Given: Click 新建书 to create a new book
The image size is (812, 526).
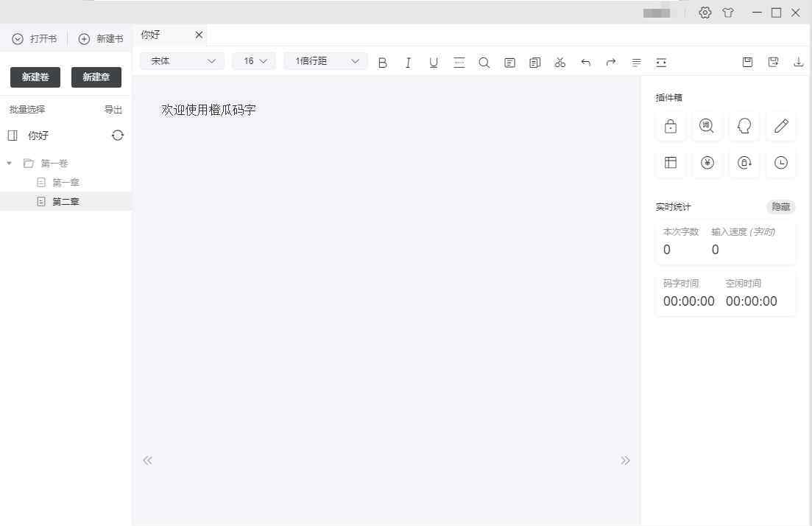Looking at the screenshot, I should click(101, 39).
